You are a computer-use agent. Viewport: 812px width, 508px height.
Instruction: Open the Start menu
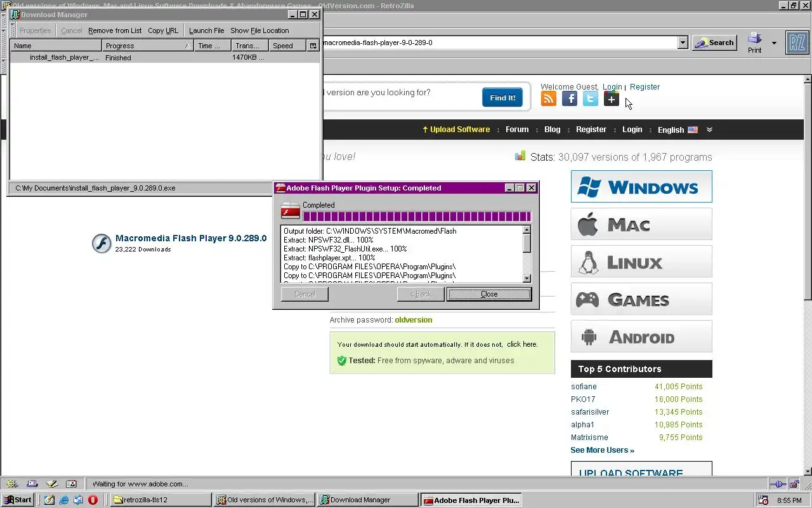(18, 500)
